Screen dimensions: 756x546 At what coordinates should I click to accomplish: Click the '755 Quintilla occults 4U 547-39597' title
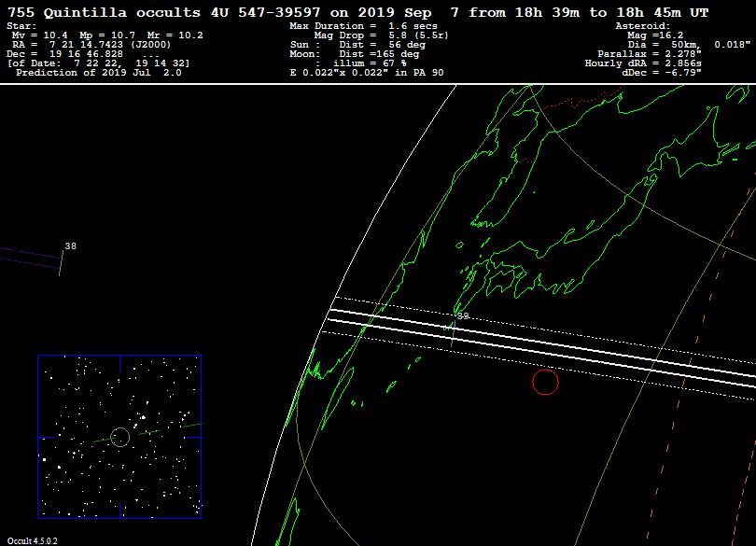tap(164, 12)
